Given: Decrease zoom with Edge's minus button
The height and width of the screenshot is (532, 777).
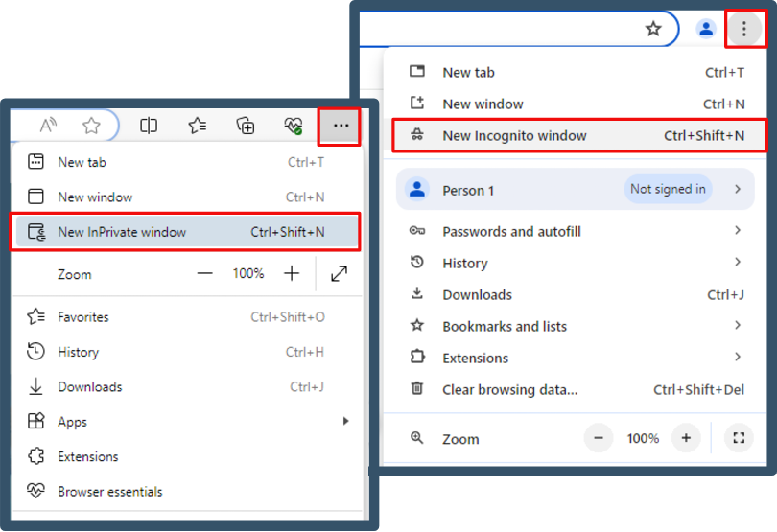Looking at the screenshot, I should click(204, 274).
